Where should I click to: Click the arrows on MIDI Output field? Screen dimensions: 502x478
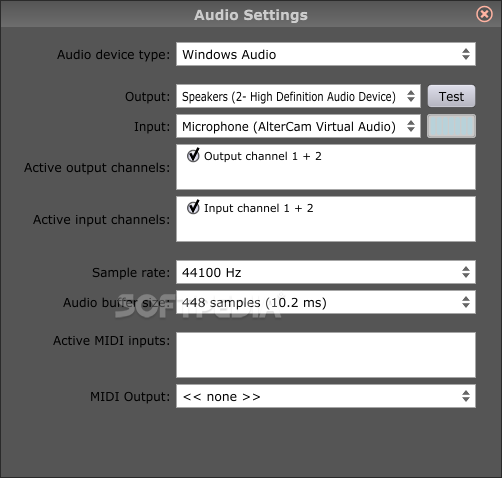pos(466,396)
